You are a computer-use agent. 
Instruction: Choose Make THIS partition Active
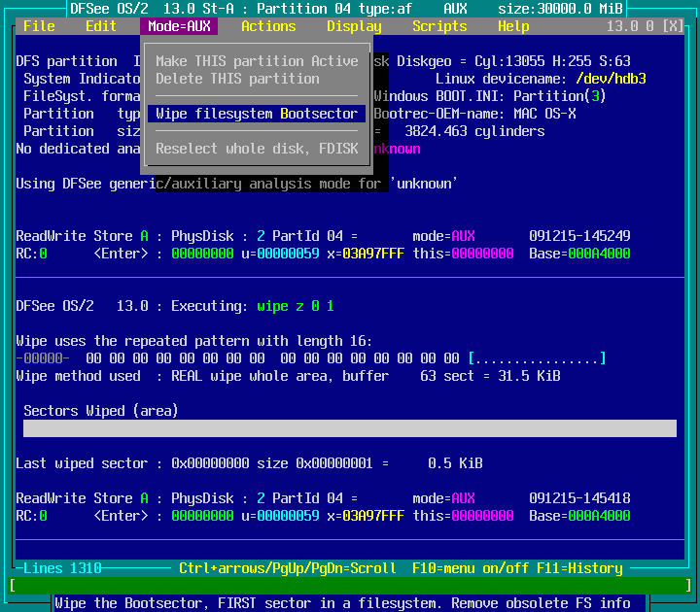257,61
